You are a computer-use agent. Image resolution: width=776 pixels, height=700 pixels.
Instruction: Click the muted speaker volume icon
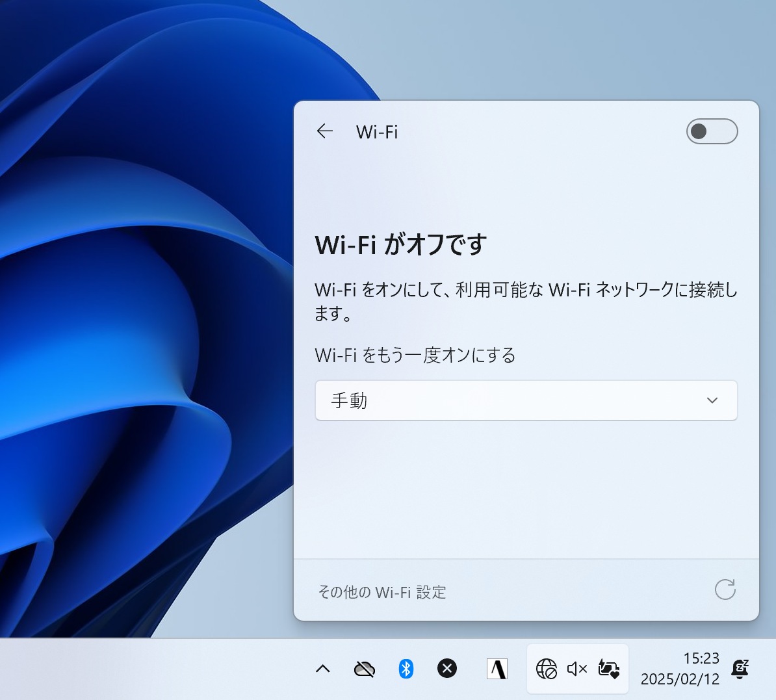[x=577, y=669]
